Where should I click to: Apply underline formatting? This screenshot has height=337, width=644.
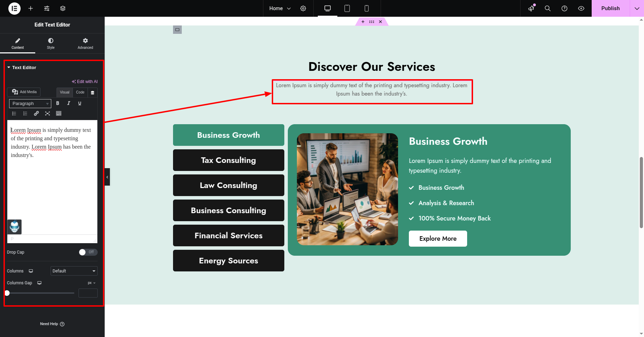point(80,103)
